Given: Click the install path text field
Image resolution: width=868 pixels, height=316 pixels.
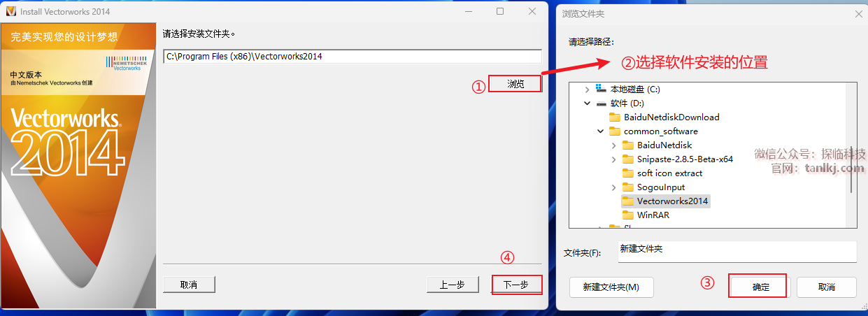Looking at the screenshot, I should pos(352,57).
